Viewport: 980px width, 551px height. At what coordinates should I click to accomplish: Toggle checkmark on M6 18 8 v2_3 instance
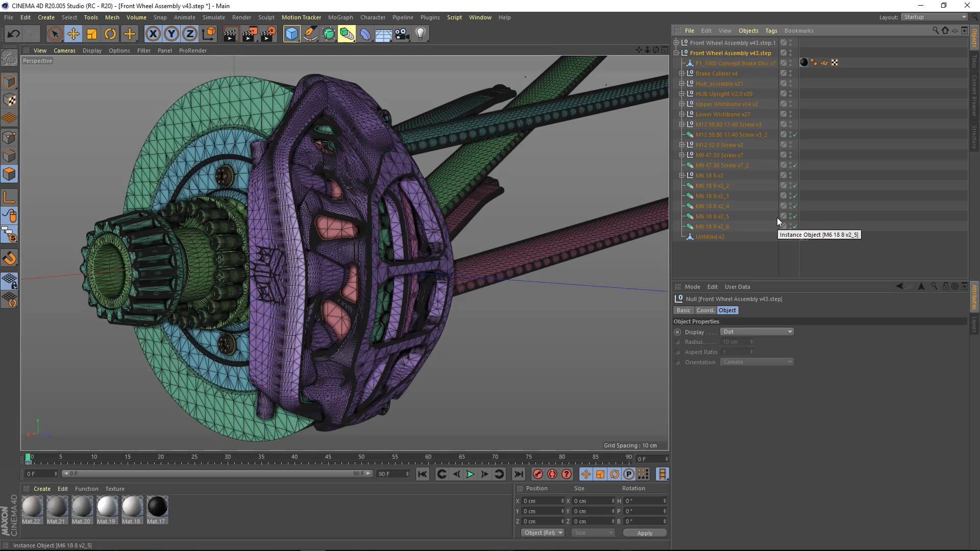795,196
